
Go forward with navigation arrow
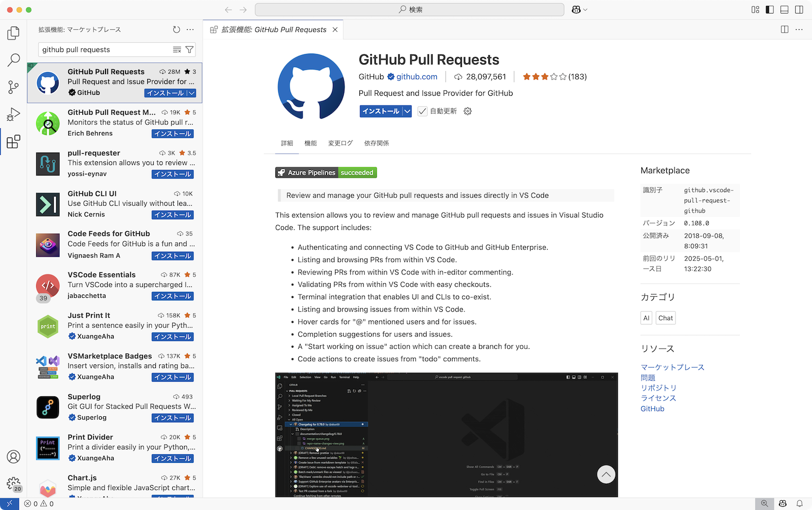pos(243,10)
